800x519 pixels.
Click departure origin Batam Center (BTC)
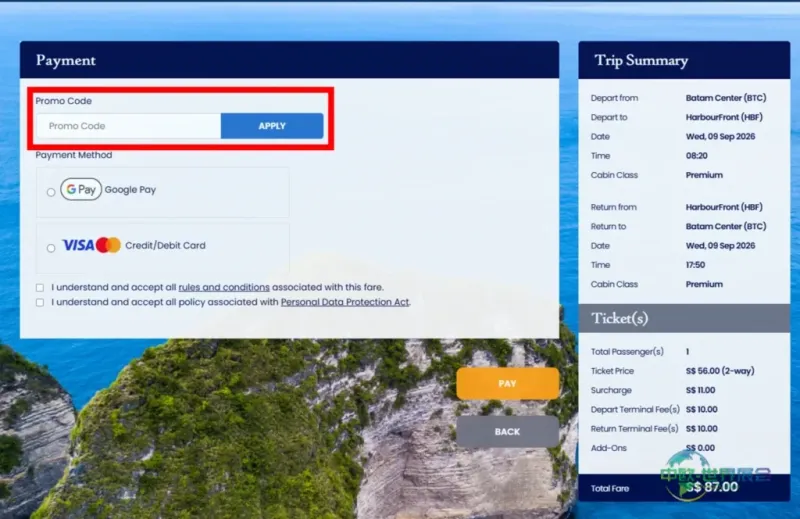pyautogui.click(x=726, y=98)
